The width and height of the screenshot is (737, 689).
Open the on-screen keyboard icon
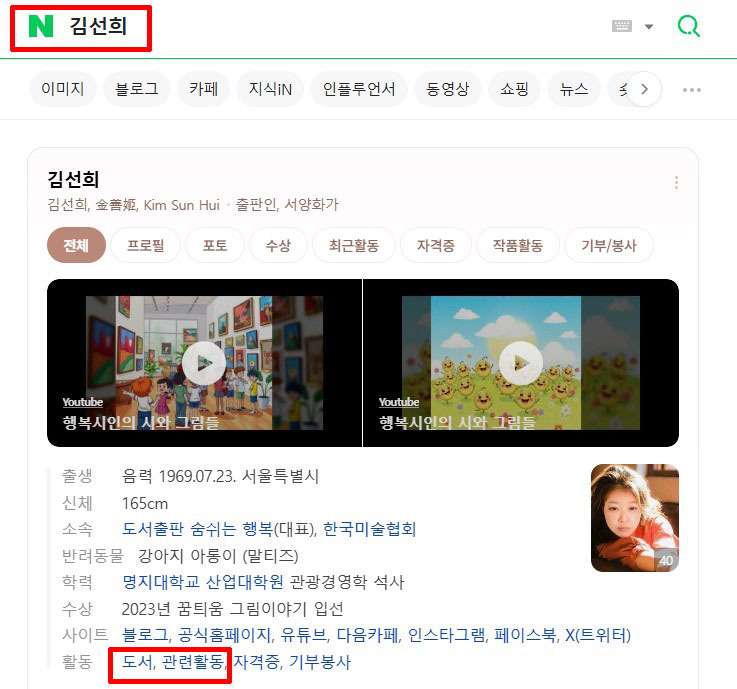622,26
